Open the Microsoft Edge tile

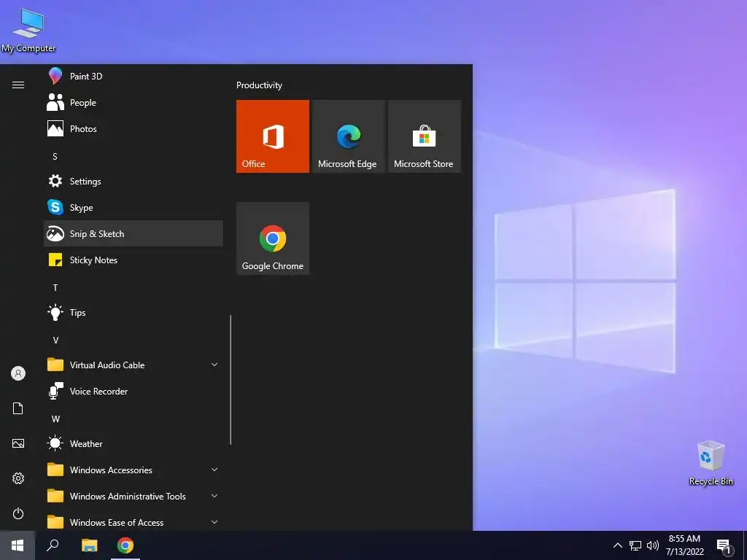(348, 136)
